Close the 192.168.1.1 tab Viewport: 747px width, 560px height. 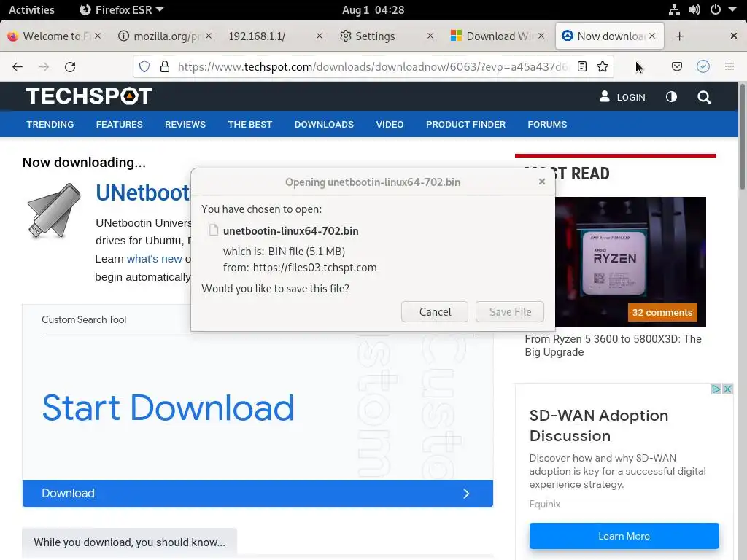[x=320, y=36]
